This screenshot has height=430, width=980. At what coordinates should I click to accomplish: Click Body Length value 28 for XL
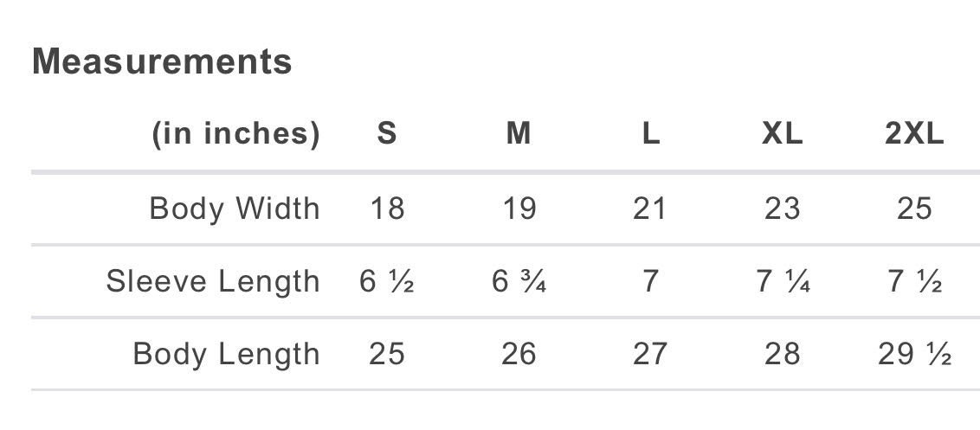pyautogui.click(x=783, y=355)
